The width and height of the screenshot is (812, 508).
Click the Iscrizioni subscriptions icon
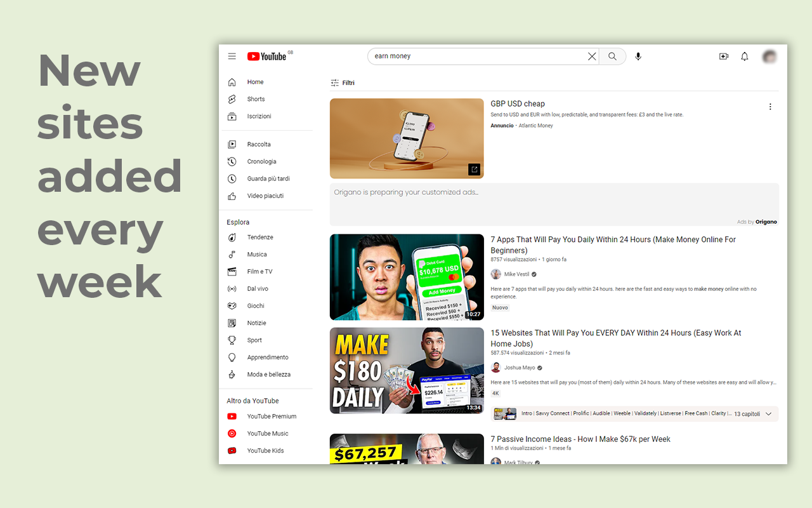(x=232, y=116)
